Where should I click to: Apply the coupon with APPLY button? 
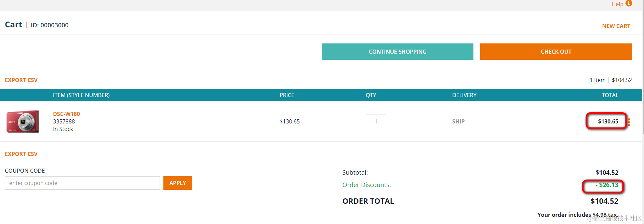178,183
